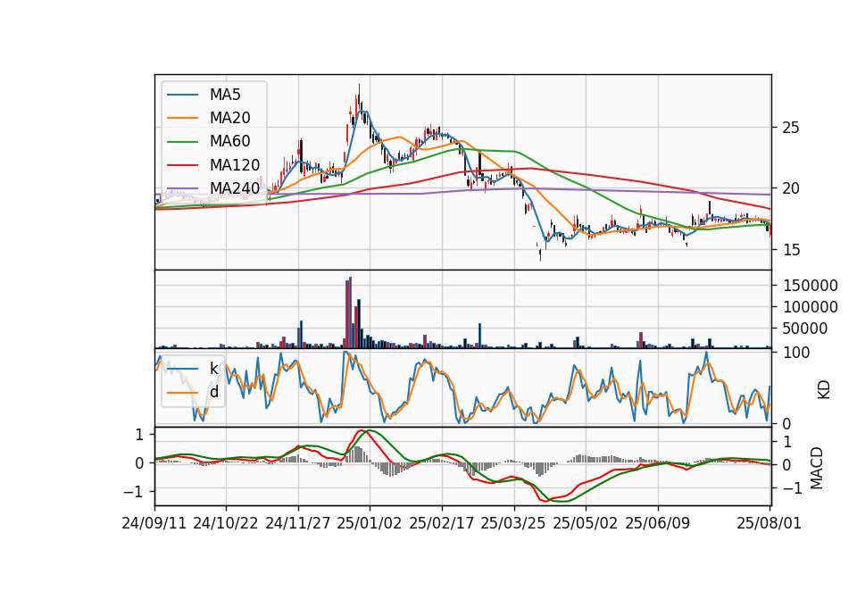Click the date label 25/08/01
The width and height of the screenshot is (857, 616).
coord(769,523)
